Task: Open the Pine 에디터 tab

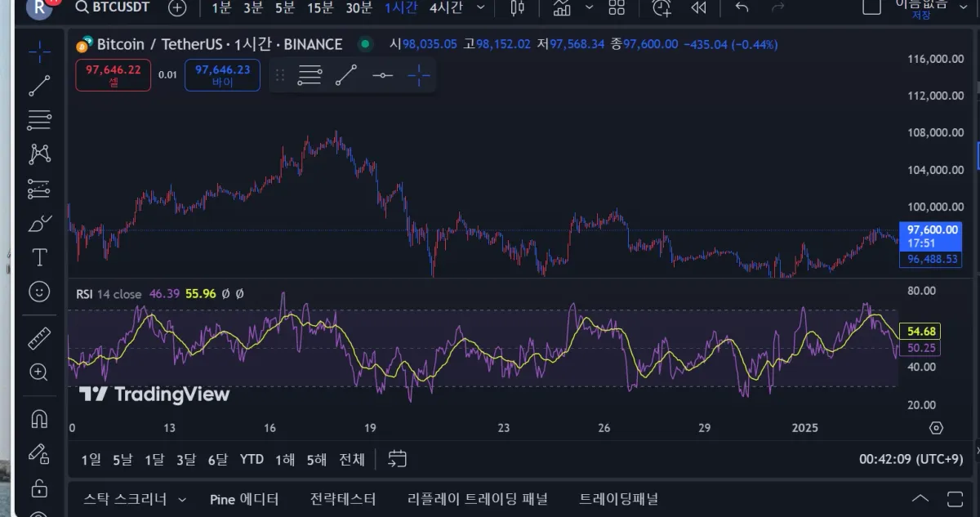Action: [244, 499]
